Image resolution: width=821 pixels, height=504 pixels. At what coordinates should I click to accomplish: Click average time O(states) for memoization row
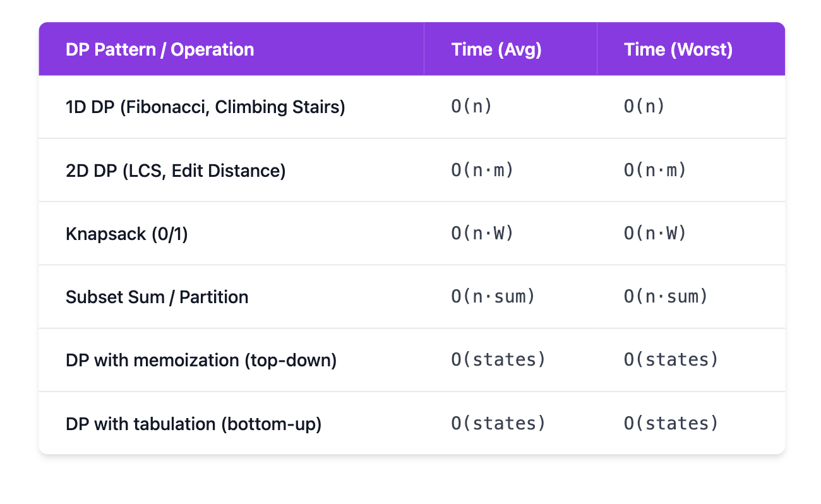[x=498, y=359]
